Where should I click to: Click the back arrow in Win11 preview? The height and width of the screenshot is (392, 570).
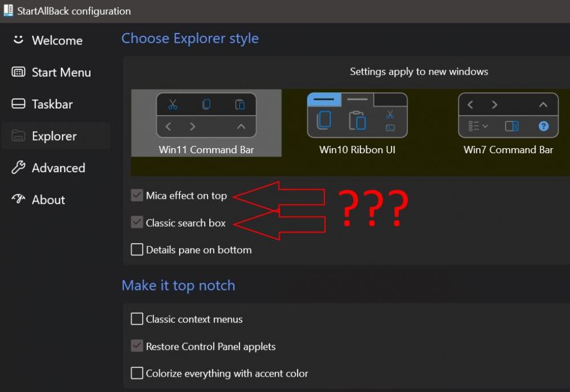point(168,126)
